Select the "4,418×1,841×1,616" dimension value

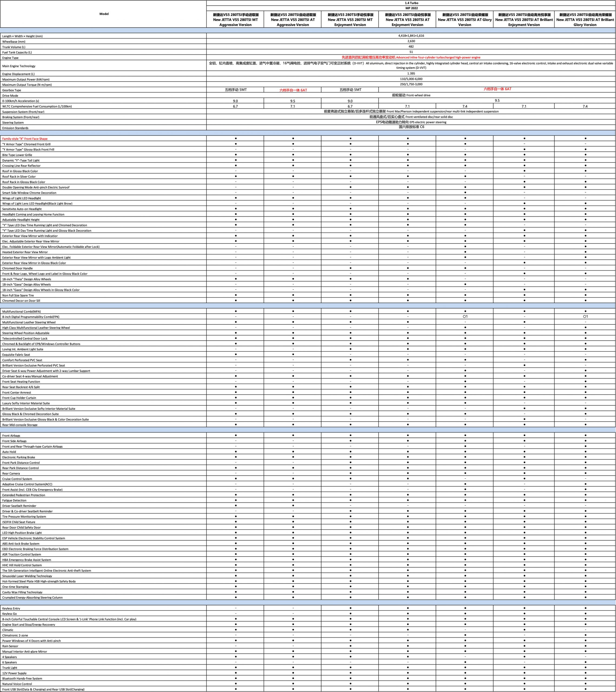click(x=411, y=36)
